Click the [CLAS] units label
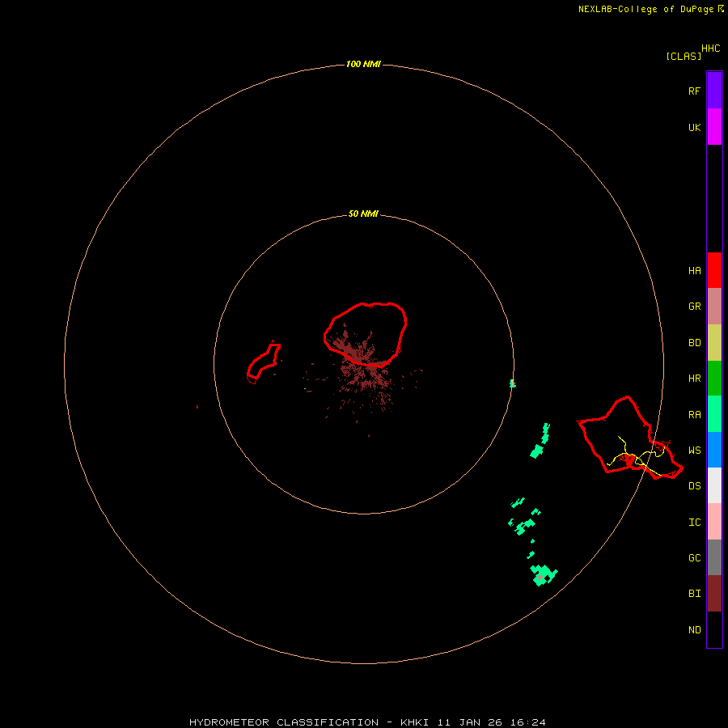This screenshot has height=728, width=728. point(684,56)
